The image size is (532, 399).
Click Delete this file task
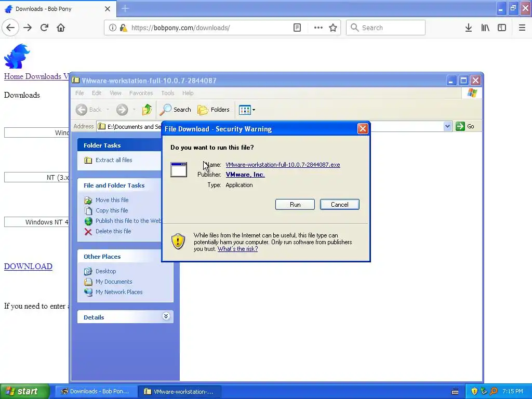108,231
